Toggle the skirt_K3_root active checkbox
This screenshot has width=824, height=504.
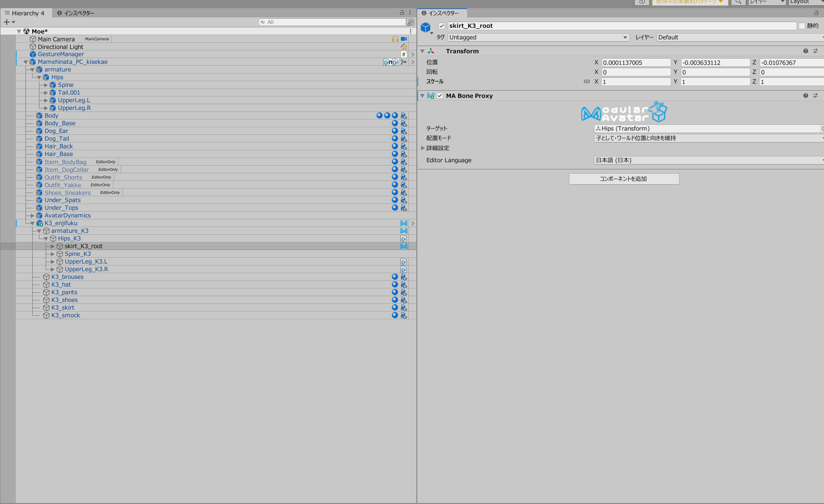click(441, 26)
